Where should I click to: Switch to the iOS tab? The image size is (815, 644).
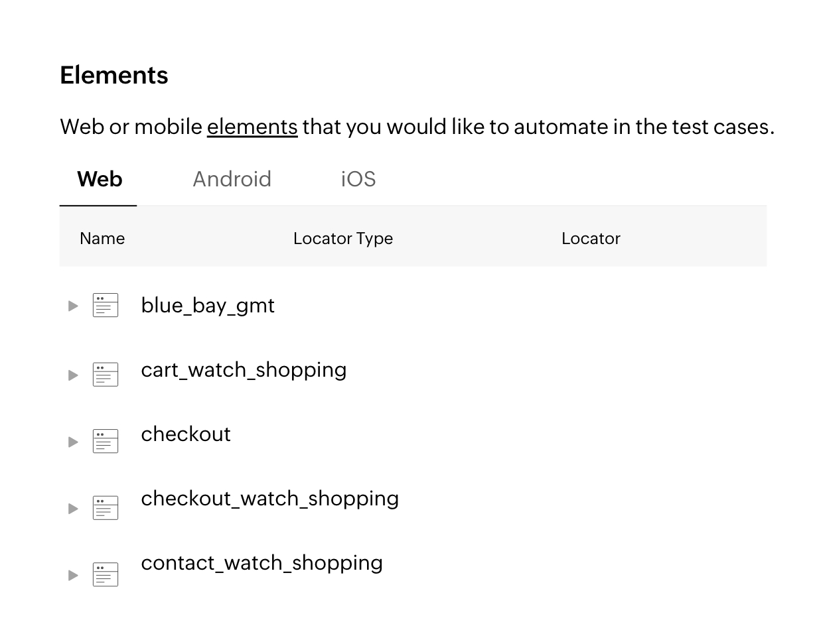358,178
